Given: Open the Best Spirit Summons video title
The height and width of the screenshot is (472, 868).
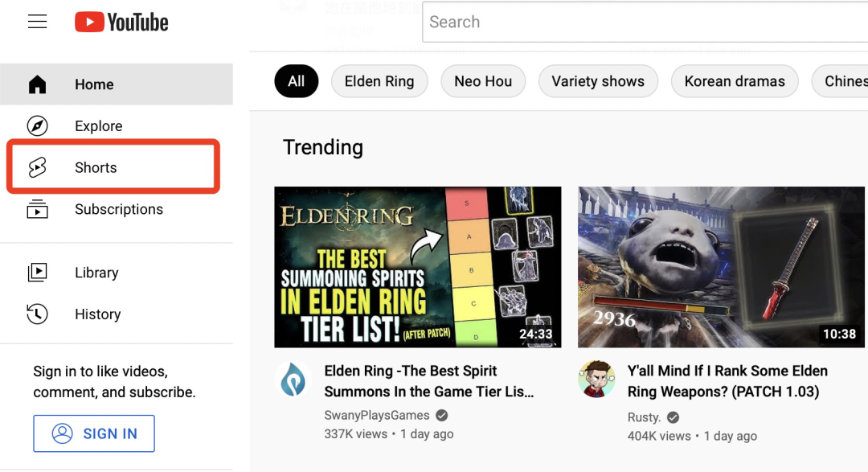Looking at the screenshot, I should (428, 381).
